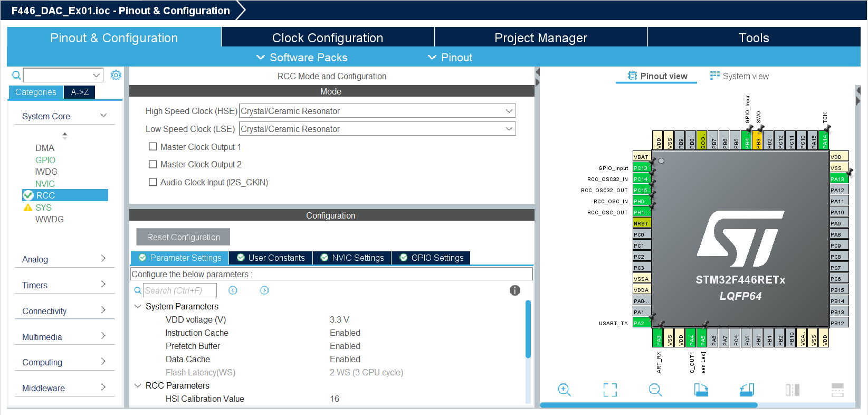Click the parameter Search (Ctrl+F) field
Screen dimensions: 868x415
click(179, 290)
